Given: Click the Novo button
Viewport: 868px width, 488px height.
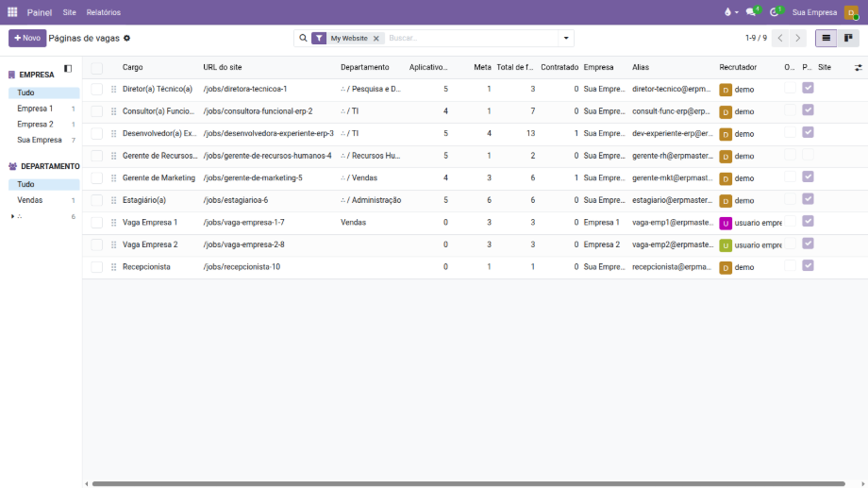Looking at the screenshot, I should (x=26, y=39).
